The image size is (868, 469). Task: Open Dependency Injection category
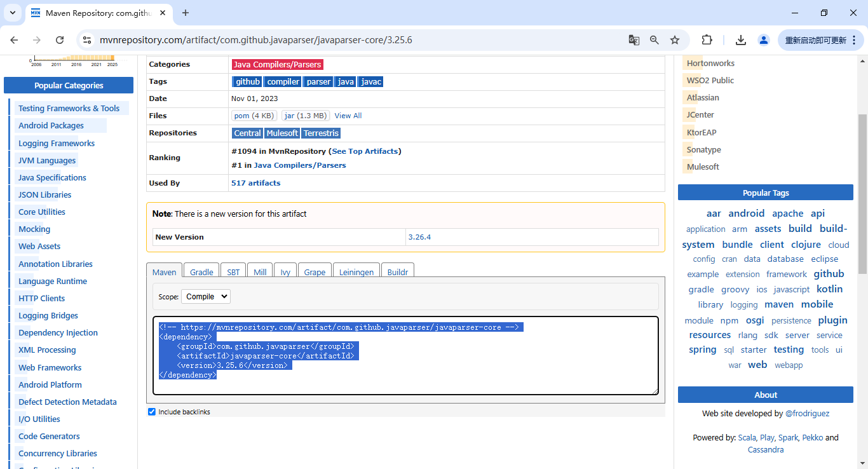pos(58,332)
